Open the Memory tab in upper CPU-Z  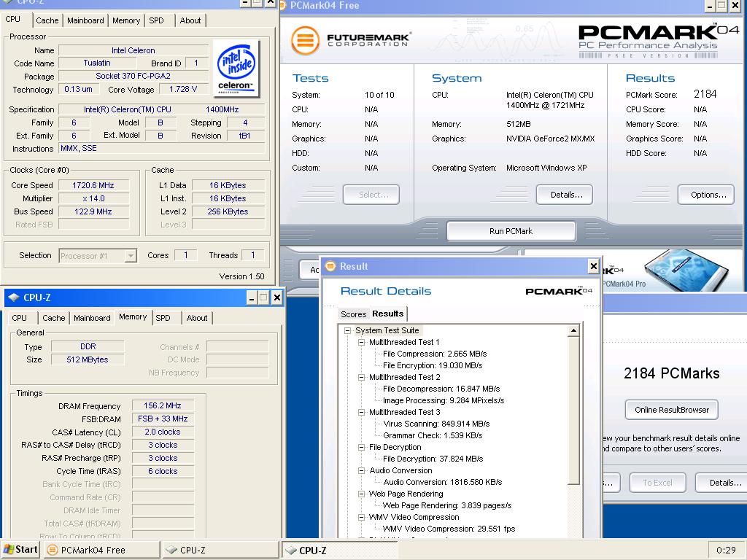coord(126,20)
